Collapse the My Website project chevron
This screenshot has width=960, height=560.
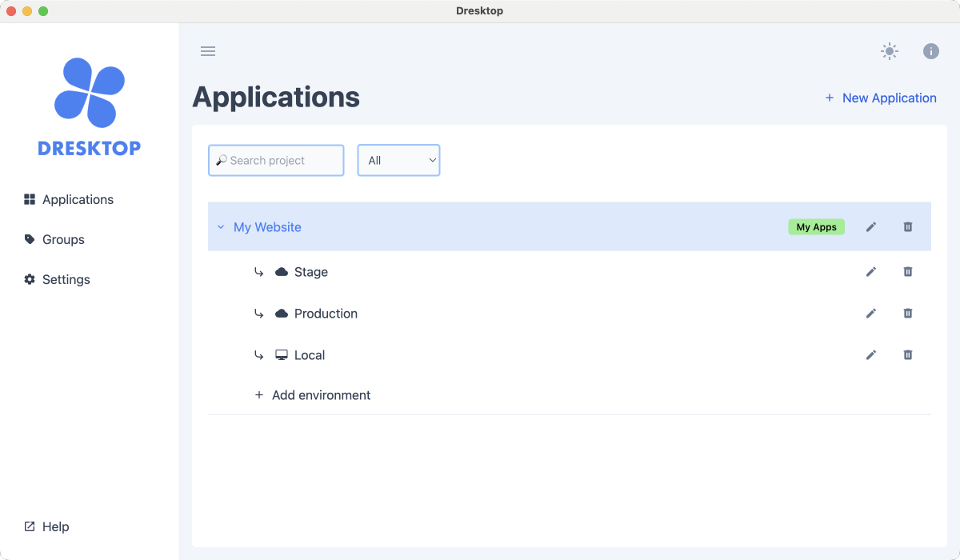pos(221,227)
